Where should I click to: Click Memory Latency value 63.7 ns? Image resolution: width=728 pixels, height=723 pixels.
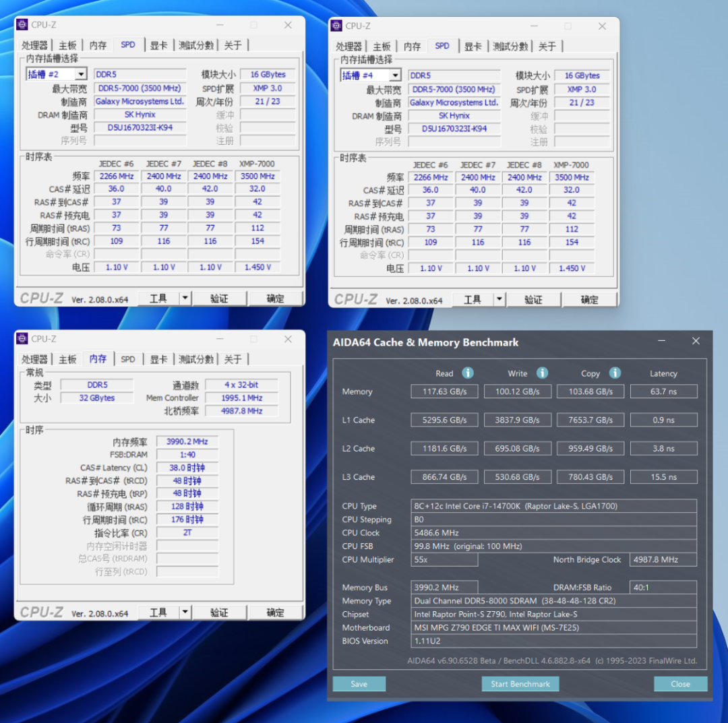[x=663, y=391]
